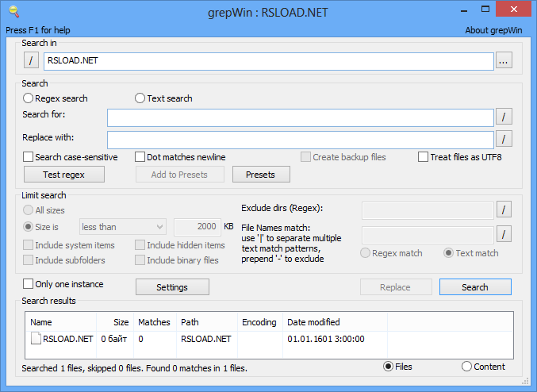Click the grepWin magnifier icon in title bar
Viewport: 537px width, 392px height.
pyautogui.click(x=13, y=11)
